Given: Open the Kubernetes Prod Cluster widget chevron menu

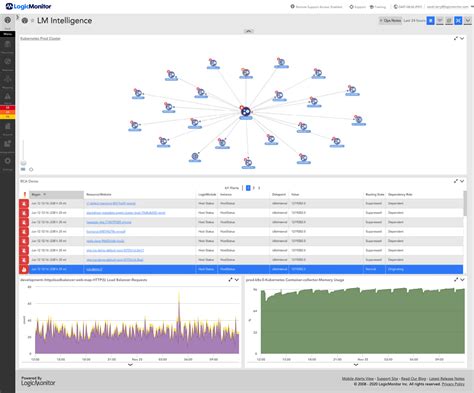Looking at the screenshot, I should tap(462, 38).
